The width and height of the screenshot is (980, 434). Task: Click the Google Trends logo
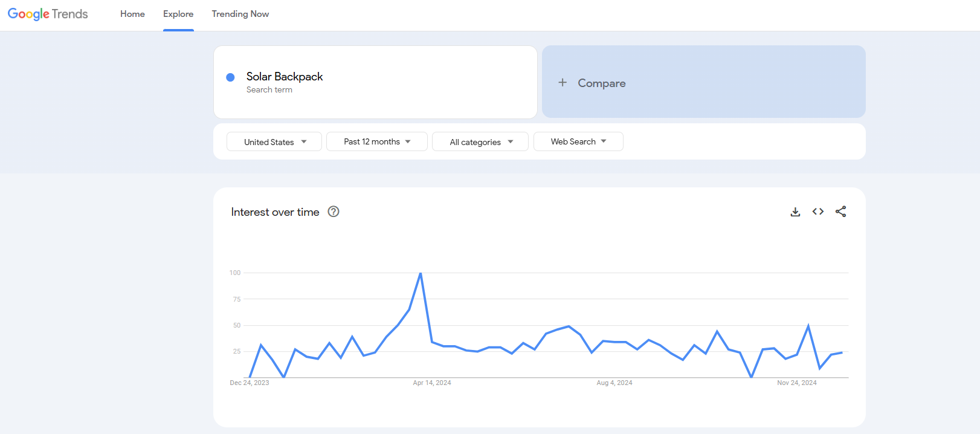[x=48, y=14]
